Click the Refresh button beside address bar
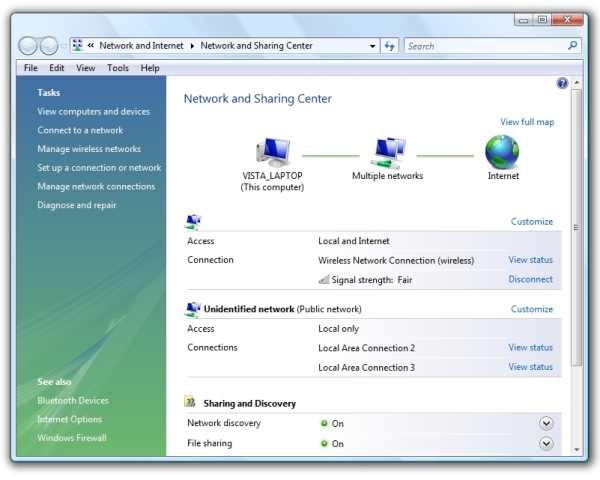The width and height of the screenshot is (600, 480). click(x=390, y=46)
